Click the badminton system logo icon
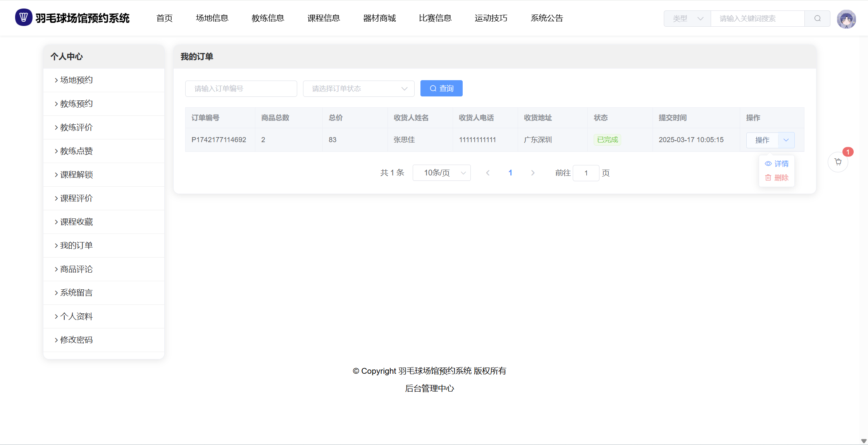This screenshot has height=445, width=868. point(23,17)
